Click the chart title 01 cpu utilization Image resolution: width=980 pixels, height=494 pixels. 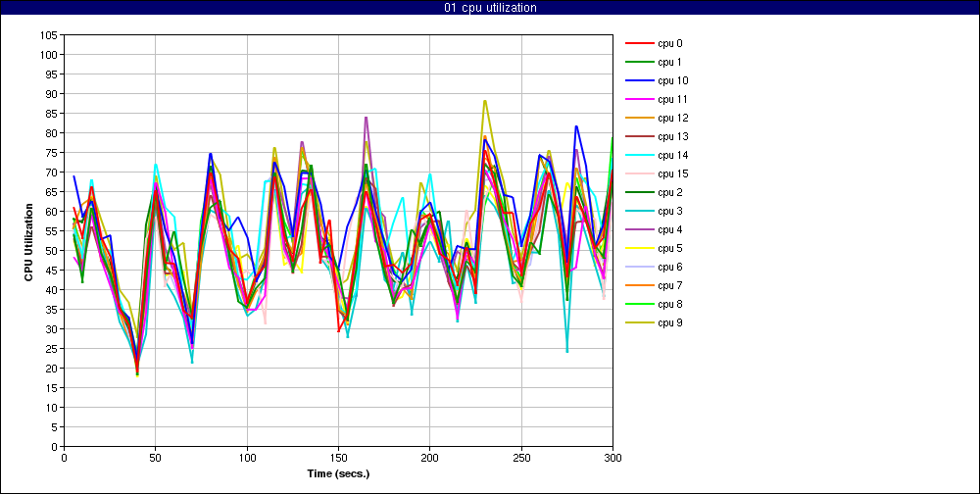coord(490,8)
